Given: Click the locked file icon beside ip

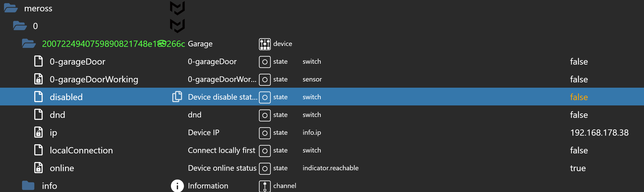Looking at the screenshot, I should point(38,133).
